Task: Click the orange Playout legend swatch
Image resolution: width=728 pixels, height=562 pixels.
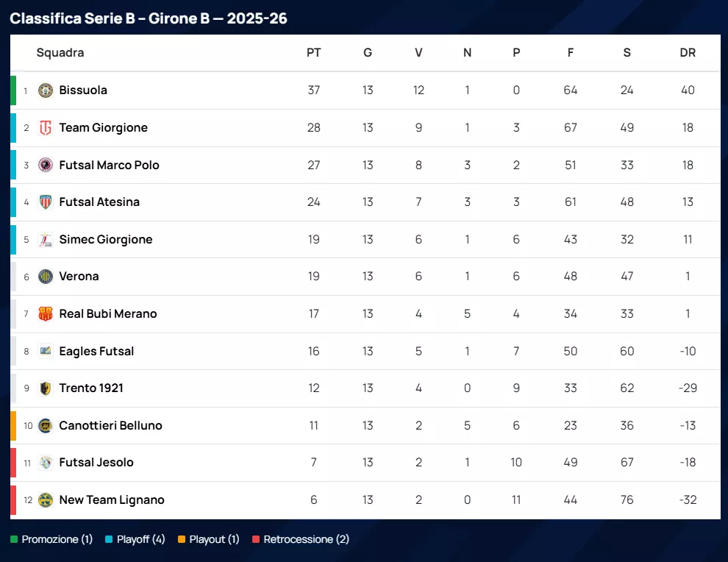Action: click(182, 540)
